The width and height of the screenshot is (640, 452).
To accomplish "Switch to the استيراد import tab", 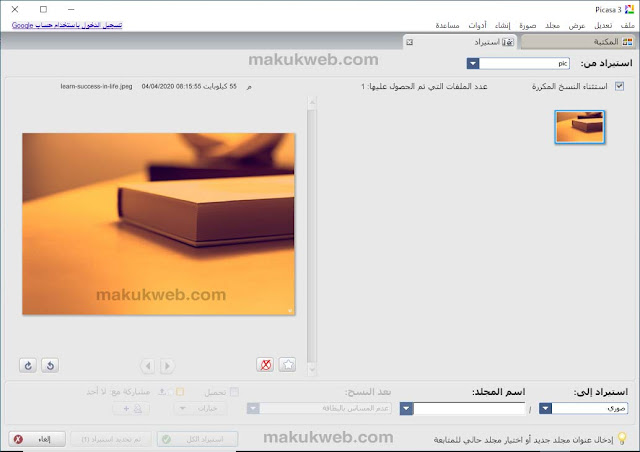I will [x=460, y=42].
